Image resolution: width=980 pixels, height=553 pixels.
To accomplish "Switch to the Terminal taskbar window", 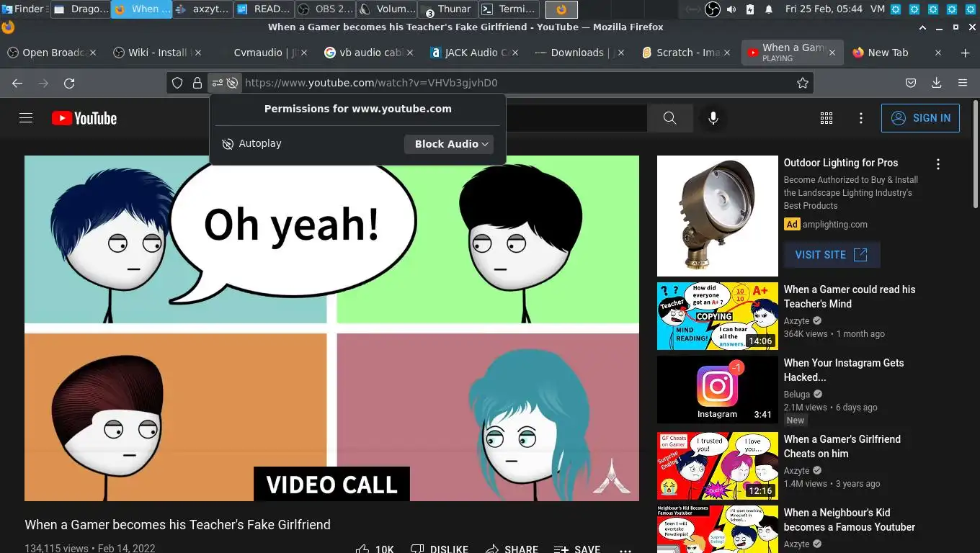I will (x=509, y=9).
